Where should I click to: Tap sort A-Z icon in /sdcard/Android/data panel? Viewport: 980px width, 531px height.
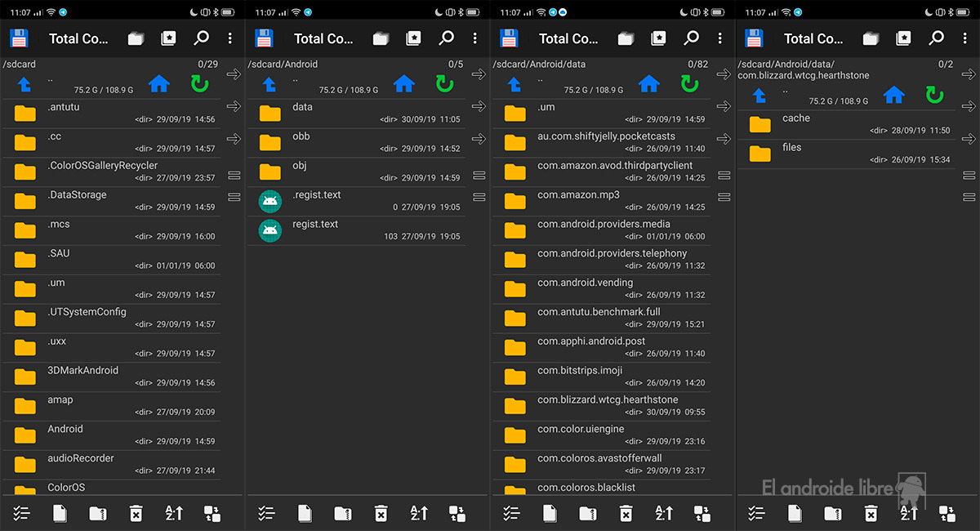pyautogui.click(x=664, y=513)
